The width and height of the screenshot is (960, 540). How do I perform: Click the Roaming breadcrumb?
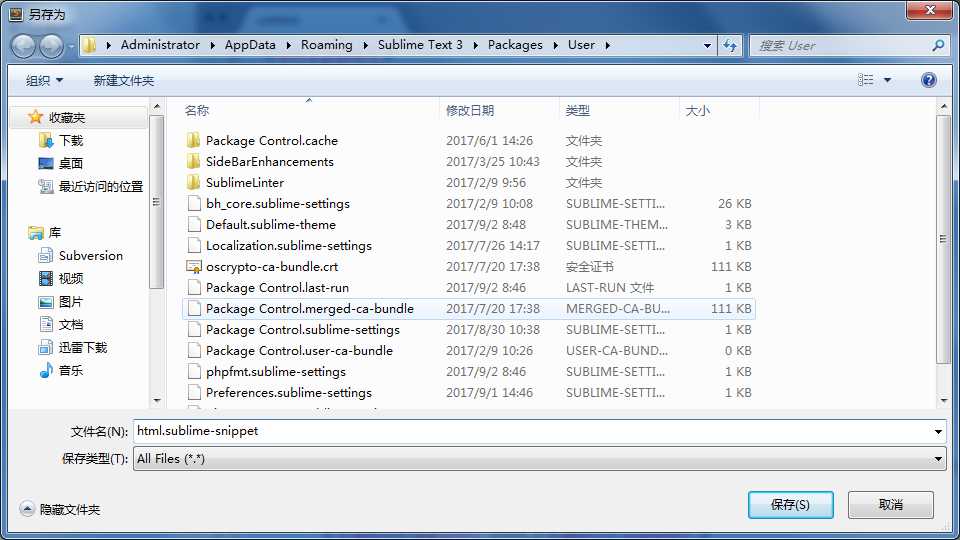click(x=326, y=45)
